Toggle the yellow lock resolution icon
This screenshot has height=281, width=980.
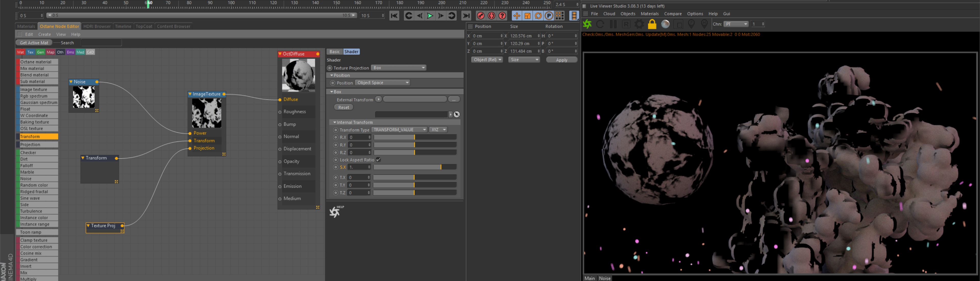coord(652,24)
